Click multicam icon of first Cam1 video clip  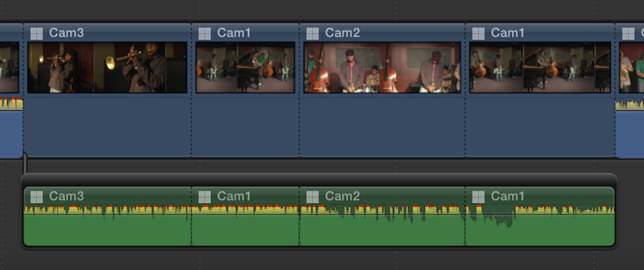point(204,34)
